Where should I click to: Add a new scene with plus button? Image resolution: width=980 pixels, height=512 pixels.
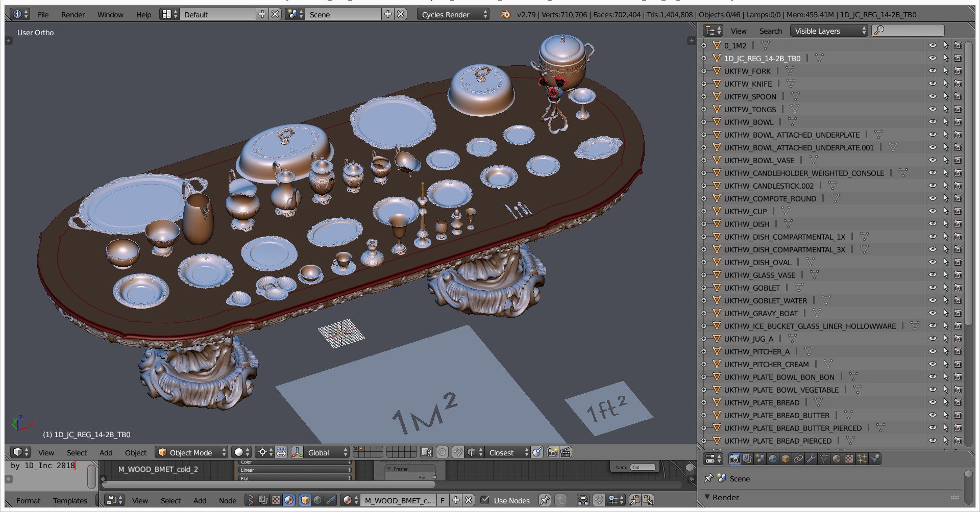[x=388, y=14]
